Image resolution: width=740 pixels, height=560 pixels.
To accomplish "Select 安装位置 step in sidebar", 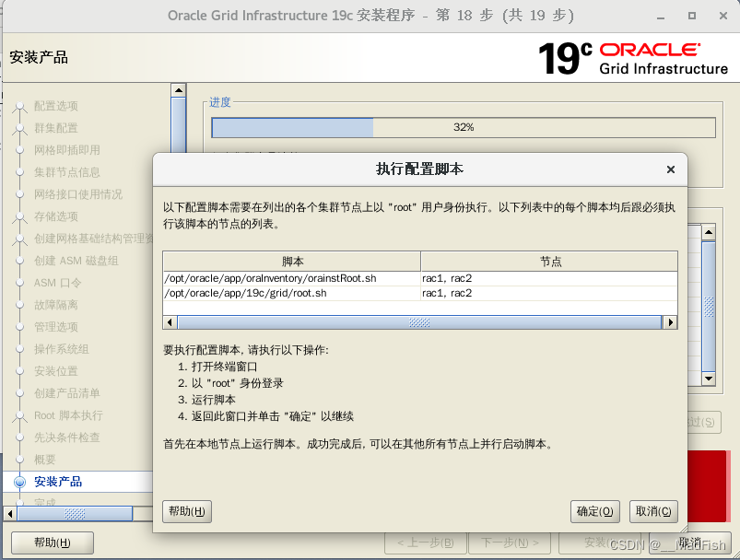I will 55,371.
